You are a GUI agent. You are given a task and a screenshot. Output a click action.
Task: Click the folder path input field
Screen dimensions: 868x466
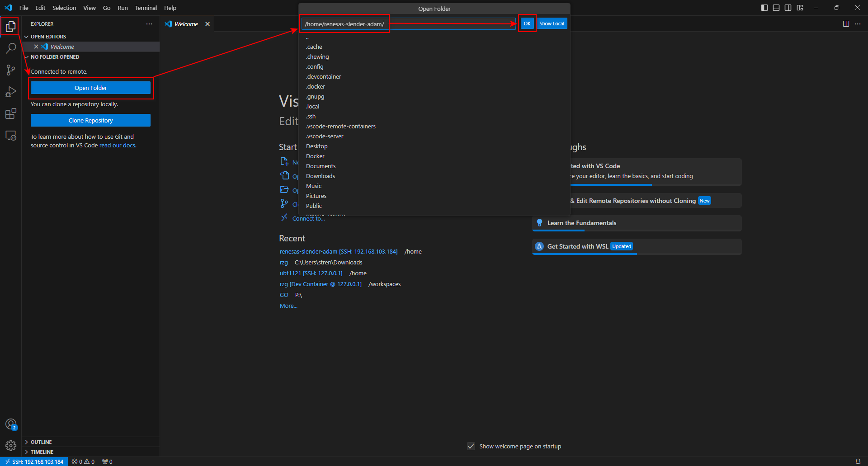click(408, 24)
